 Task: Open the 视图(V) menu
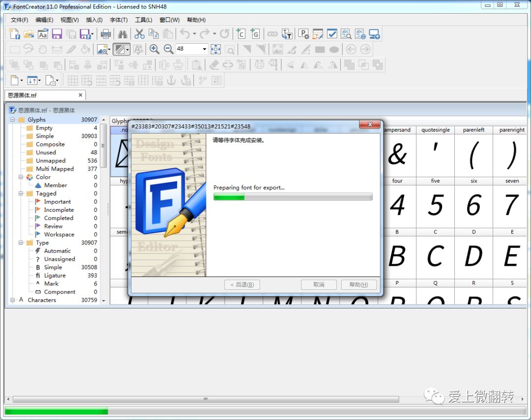(x=69, y=20)
